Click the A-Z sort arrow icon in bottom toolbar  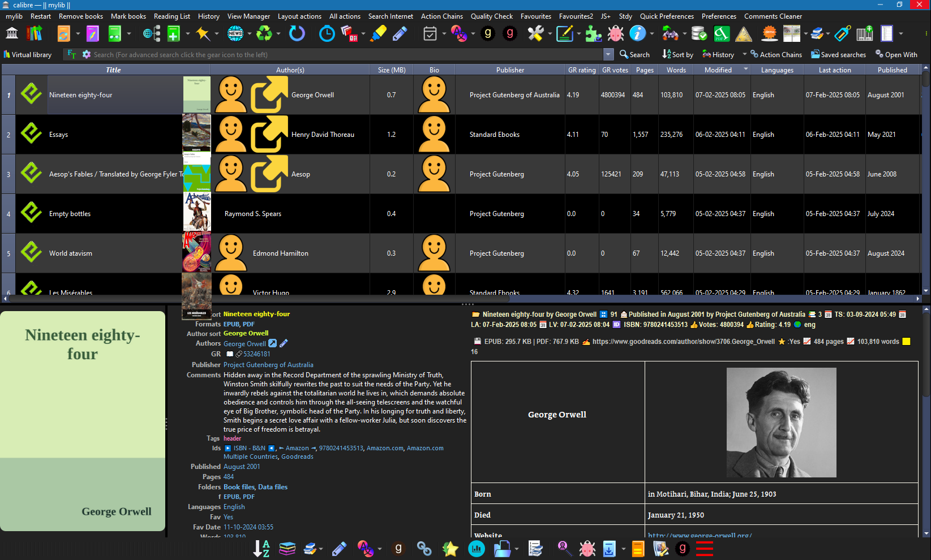coord(261,549)
